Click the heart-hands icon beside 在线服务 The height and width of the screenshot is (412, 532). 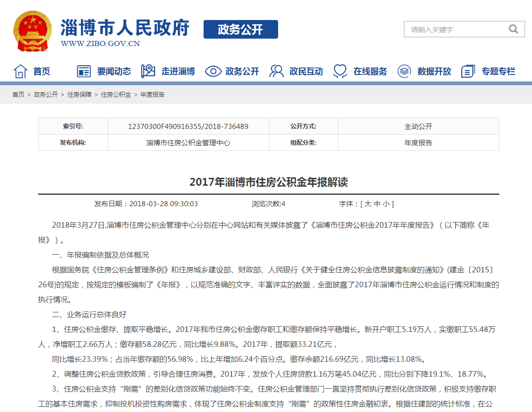click(340, 71)
